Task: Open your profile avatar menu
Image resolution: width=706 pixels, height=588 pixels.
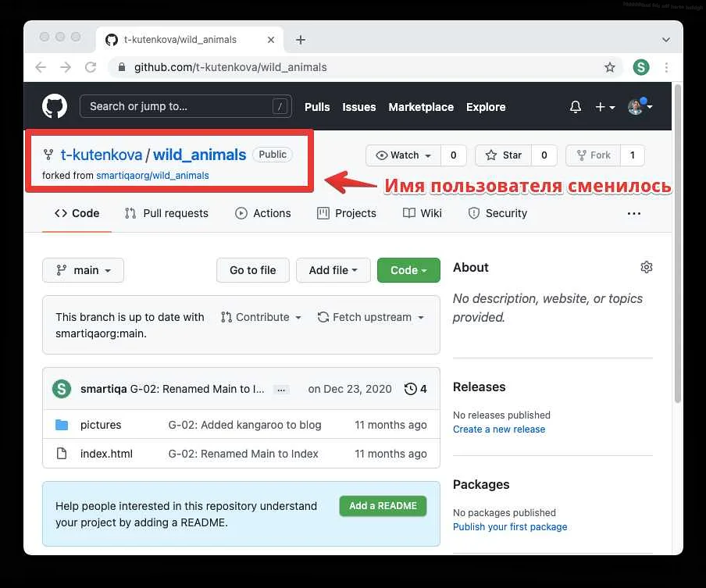Action: [x=636, y=106]
